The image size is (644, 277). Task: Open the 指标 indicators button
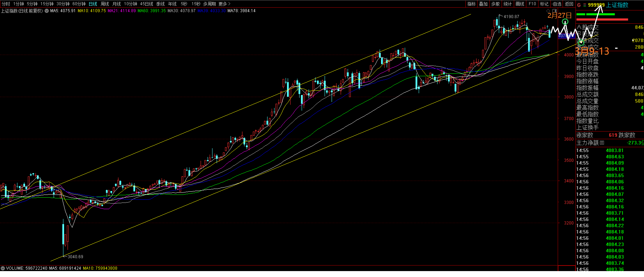pyautogui.click(x=471, y=4)
